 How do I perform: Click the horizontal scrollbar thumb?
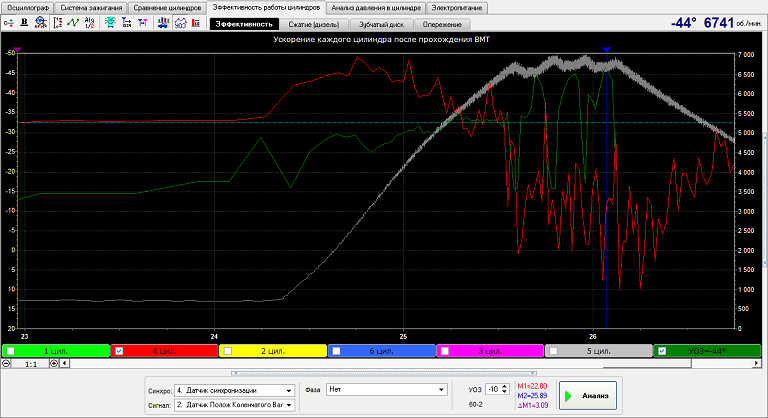[647, 364]
